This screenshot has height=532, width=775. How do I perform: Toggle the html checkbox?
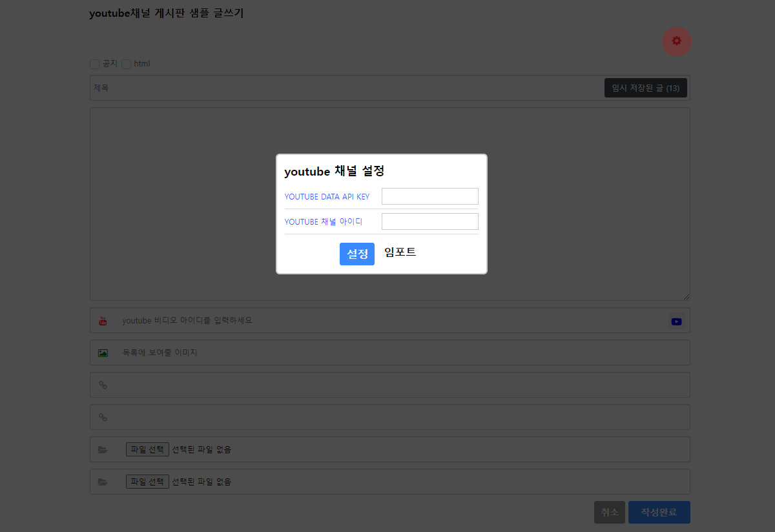(x=126, y=64)
